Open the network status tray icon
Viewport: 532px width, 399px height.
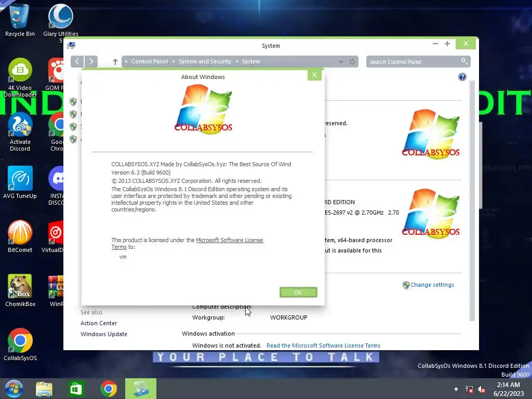point(469,389)
